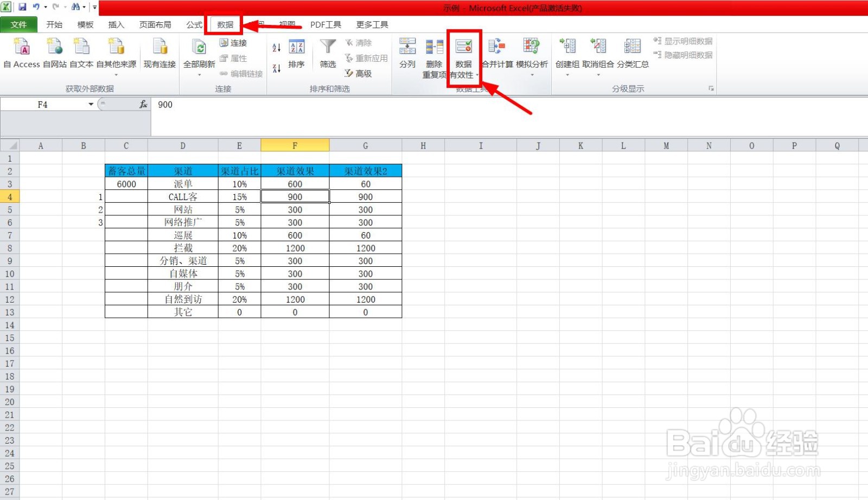Save workbook from quick access toolbar
Image resolution: width=868 pixels, height=500 pixels.
tap(22, 7)
